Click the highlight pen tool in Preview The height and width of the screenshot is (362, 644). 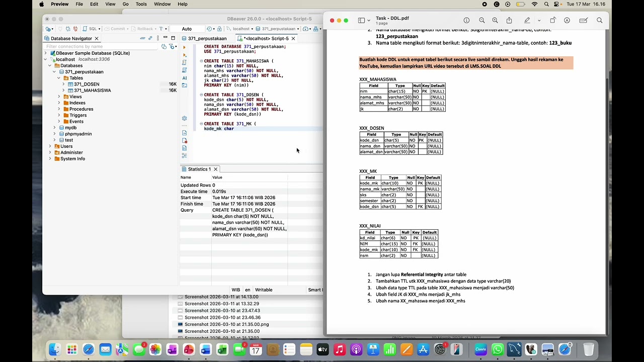click(x=527, y=20)
